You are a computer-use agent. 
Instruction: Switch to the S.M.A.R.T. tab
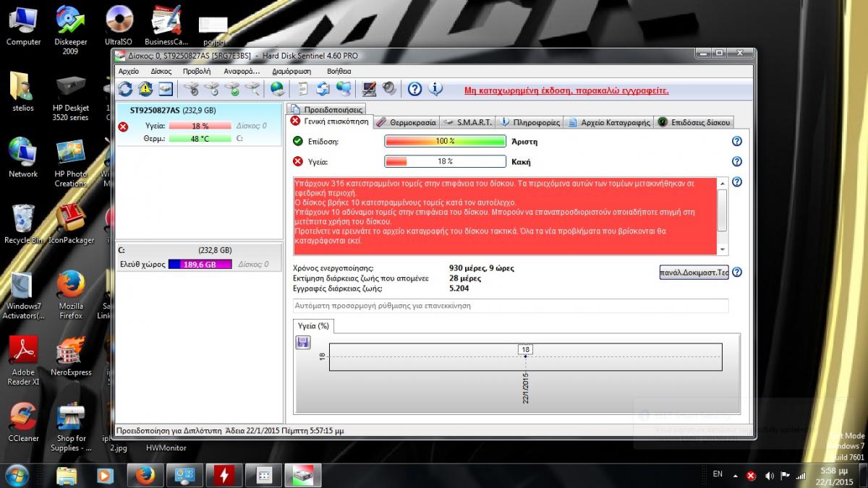tap(467, 122)
